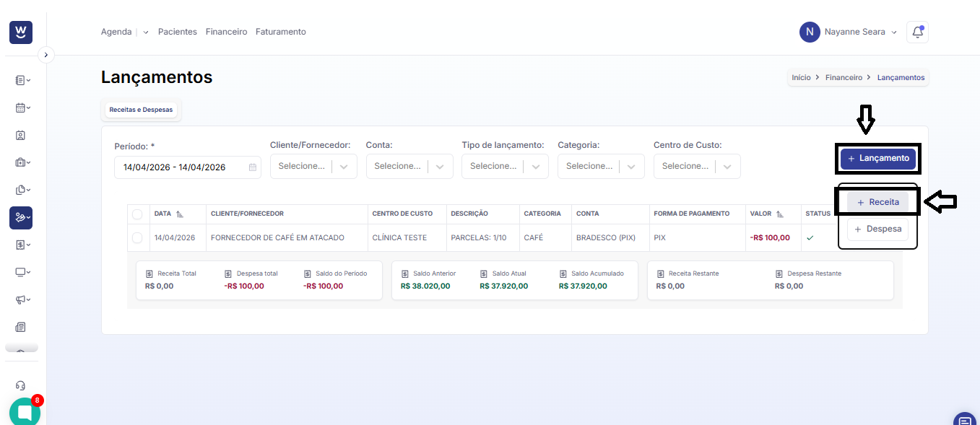Viewport: 980px width, 425px height.
Task: Click the Despesa Restante money icon
Action: tap(779, 273)
